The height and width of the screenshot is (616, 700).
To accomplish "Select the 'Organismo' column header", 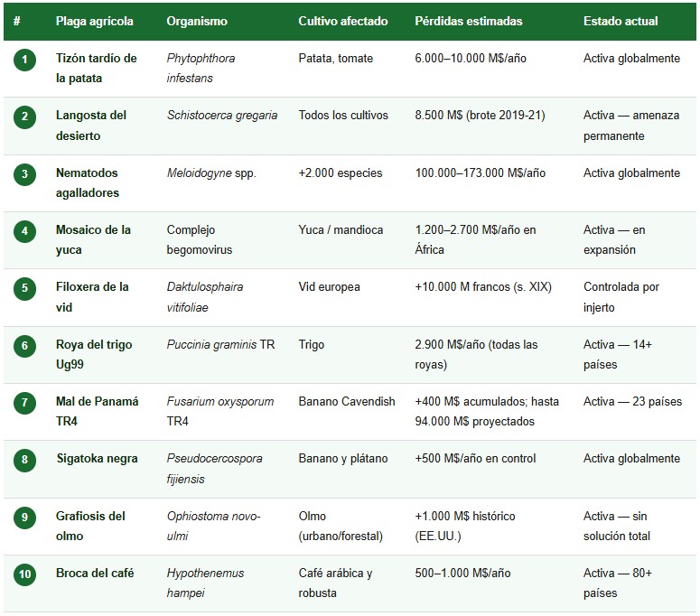I will coord(197,21).
